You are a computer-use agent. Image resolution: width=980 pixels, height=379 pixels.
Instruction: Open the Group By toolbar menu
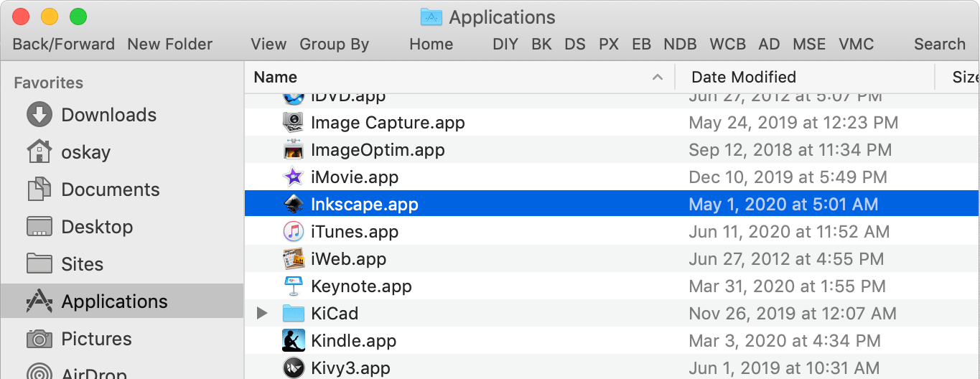coord(335,45)
